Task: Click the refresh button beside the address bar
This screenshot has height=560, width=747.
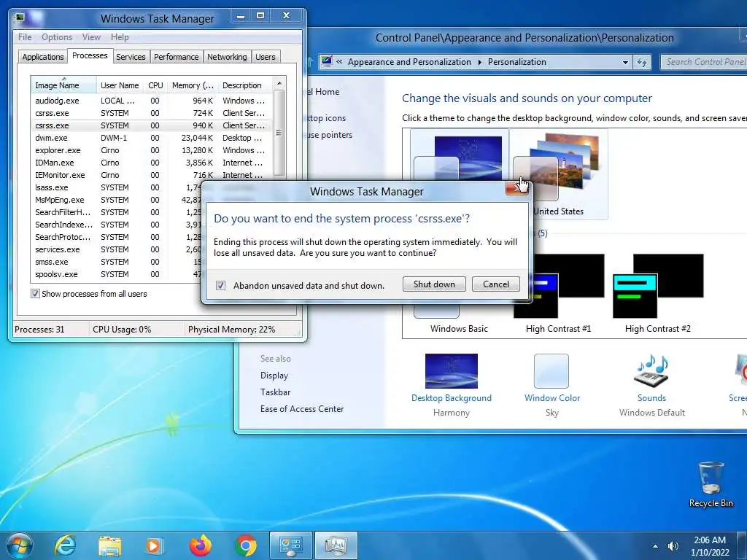Action: [x=642, y=63]
